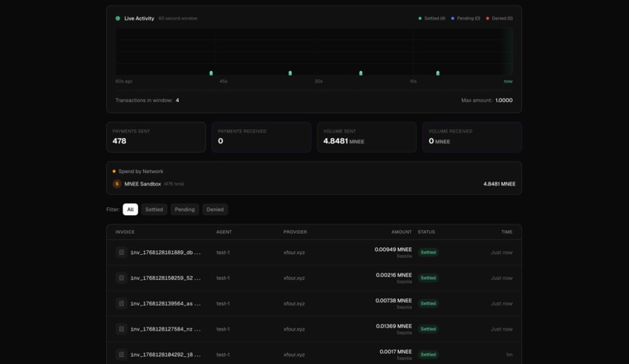Open invoice inv_1768128104292_j8
The width and height of the screenshot is (629, 364).
click(165, 355)
